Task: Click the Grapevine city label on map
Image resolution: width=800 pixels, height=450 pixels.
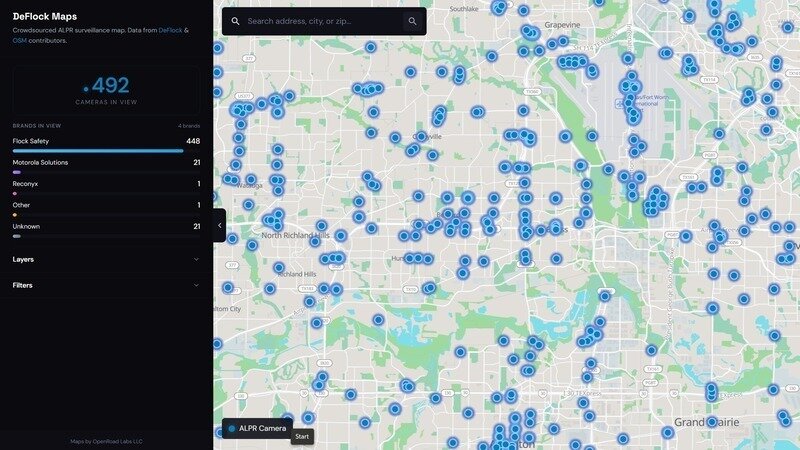Action: [x=562, y=24]
